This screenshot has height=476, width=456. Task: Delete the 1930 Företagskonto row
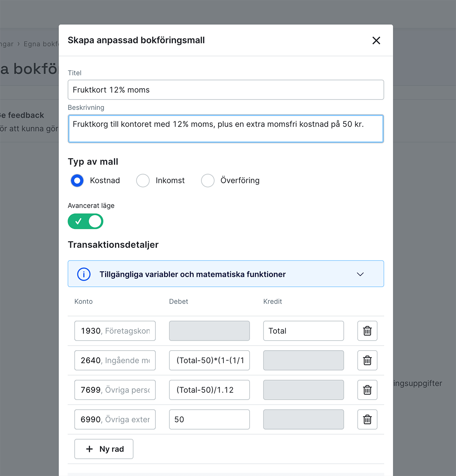[x=367, y=331]
